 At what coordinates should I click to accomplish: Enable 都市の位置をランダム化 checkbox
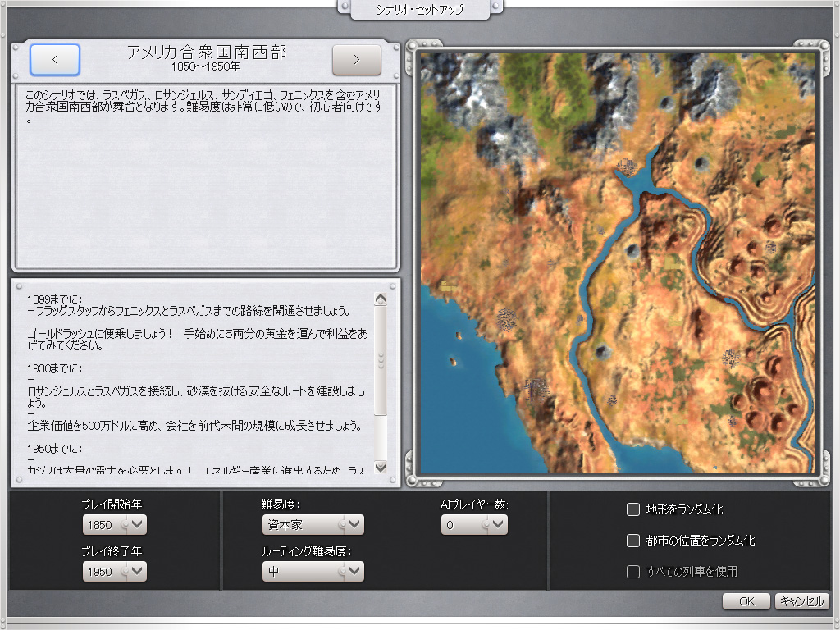(633, 540)
